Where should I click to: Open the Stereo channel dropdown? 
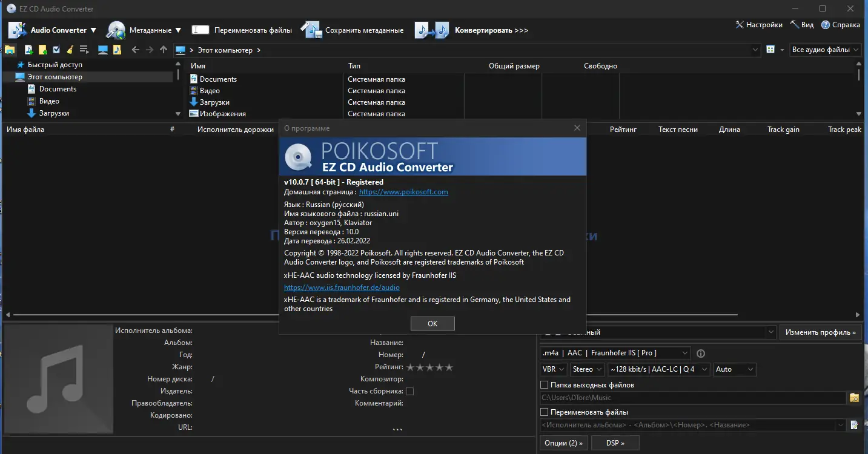587,369
